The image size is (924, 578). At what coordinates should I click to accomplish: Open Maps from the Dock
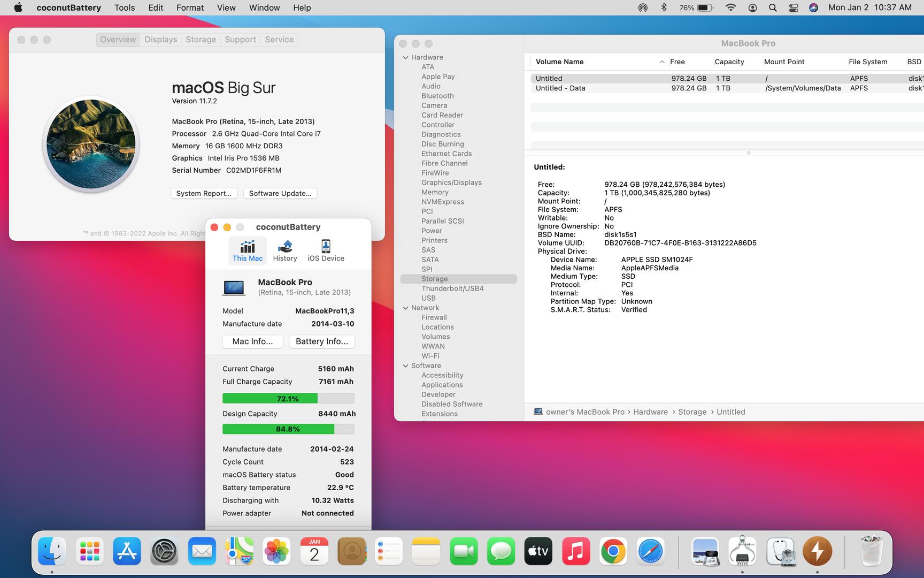coord(239,551)
